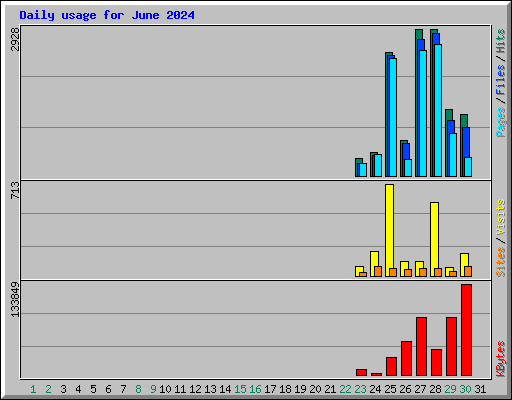The image size is (512, 400).
Task: Select the red KBytes bar for day 29
Action: point(451,347)
